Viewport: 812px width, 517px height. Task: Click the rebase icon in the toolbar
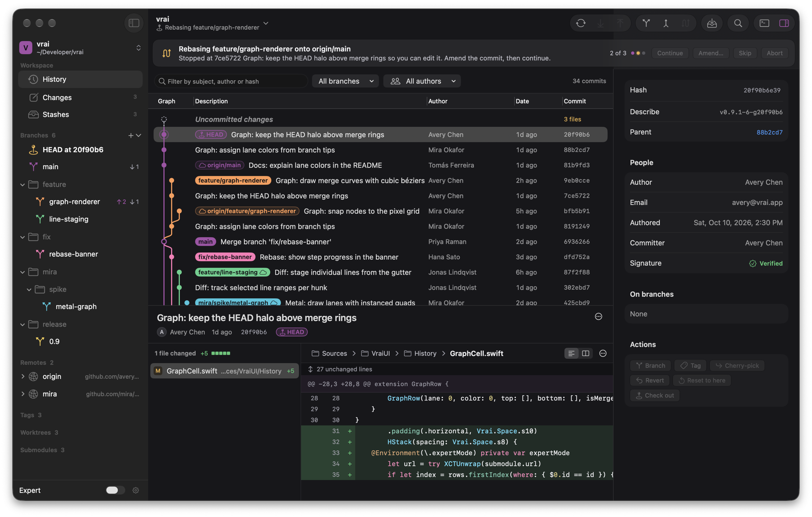tap(686, 23)
